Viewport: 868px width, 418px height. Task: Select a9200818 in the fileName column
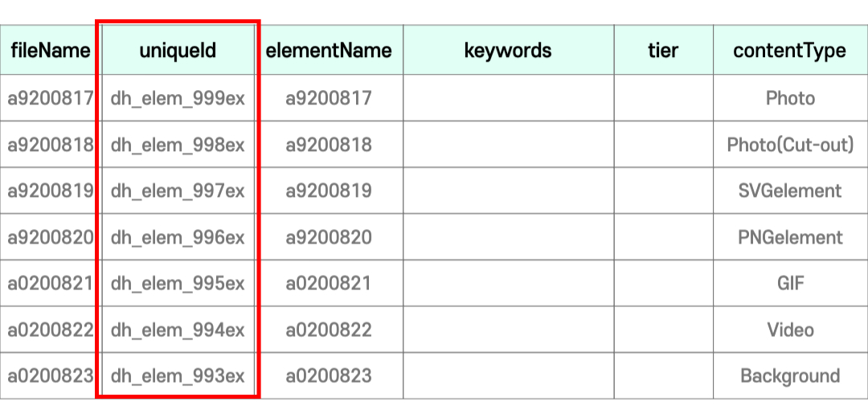point(50,145)
